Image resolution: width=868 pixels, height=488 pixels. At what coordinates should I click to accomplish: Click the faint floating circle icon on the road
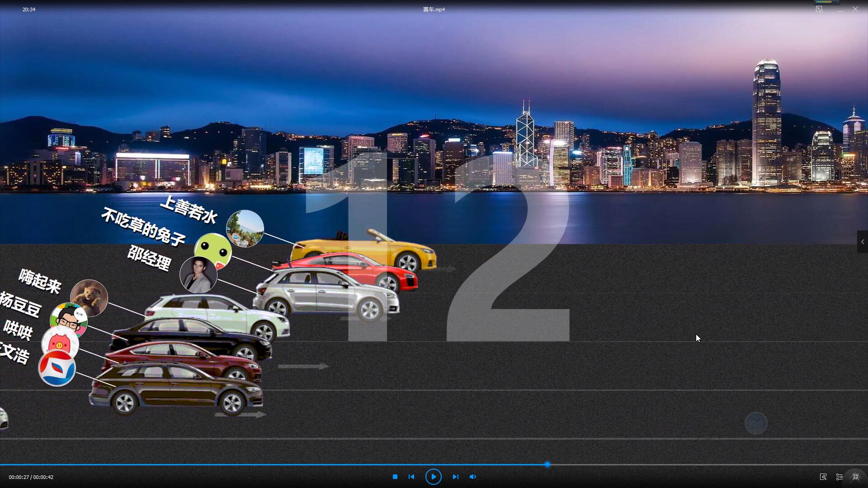[756, 423]
